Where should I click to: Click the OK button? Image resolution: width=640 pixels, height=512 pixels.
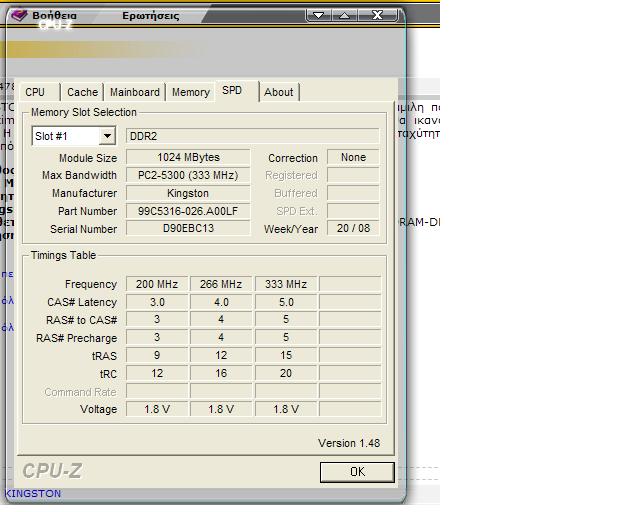[x=357, y=472]
